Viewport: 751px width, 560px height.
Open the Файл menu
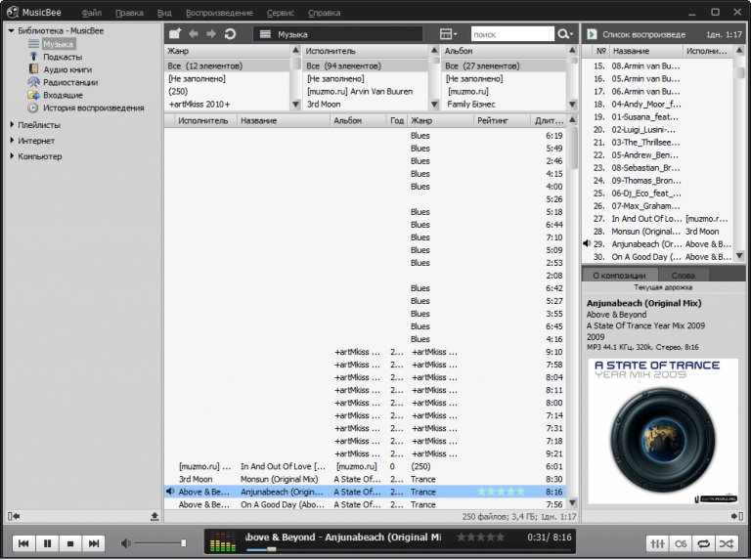coord(92,13)
